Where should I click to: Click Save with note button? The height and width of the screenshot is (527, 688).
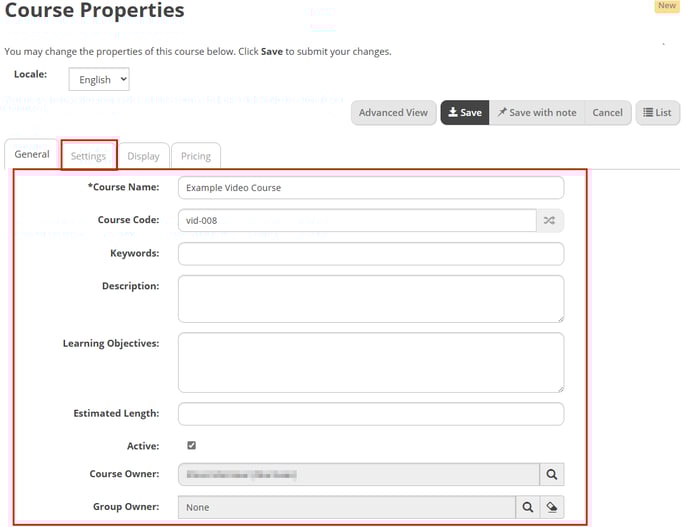[536, 113]
